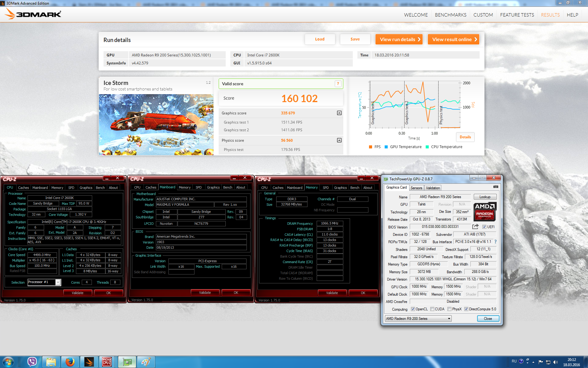Screen dimensions: 588x368
Task: Click View run details button
Action: click(399, 39)
